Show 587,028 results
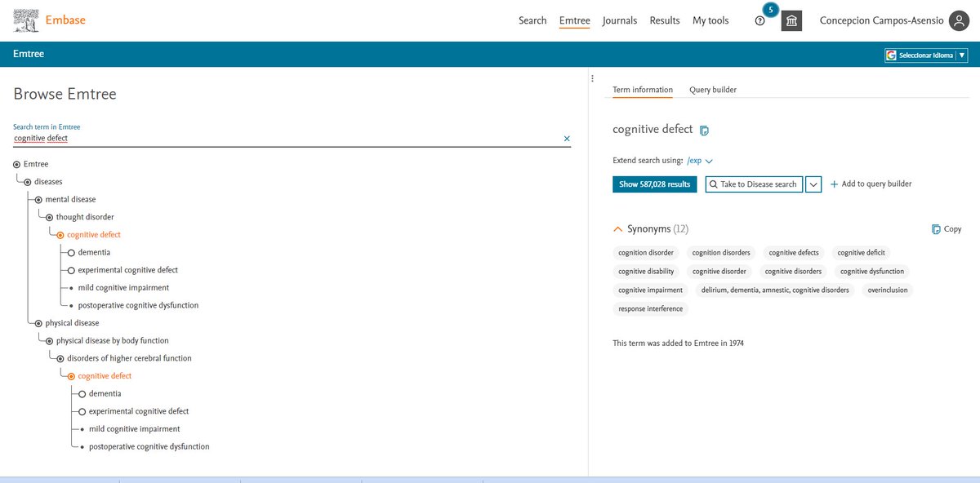The width and height of the screenshot is (980, 483). [x=655, y=184]
